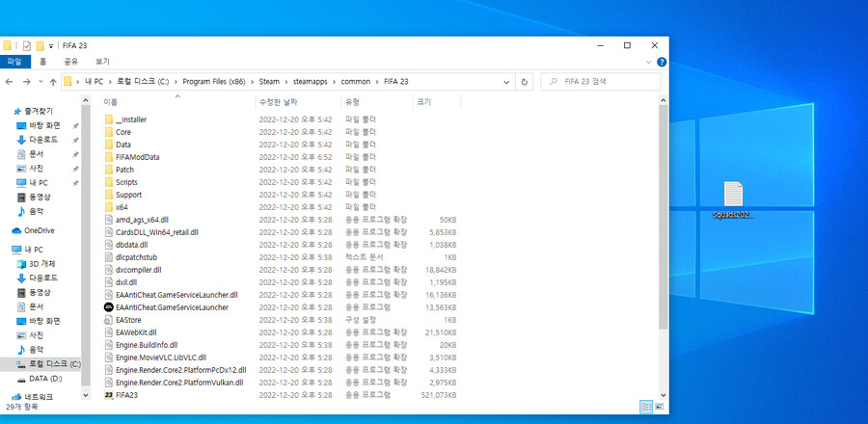Select the Engine.MovieVLC.LibVLC.dll file
Screen dimensions: 868x424
point(160,358)
